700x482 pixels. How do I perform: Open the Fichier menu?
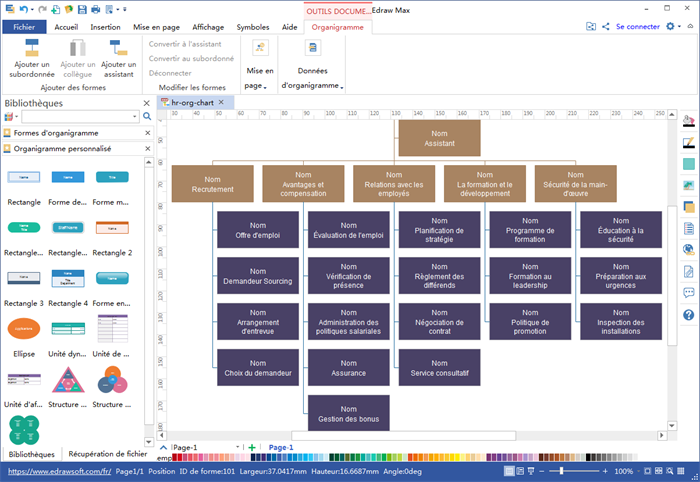[x=24, y=27]
